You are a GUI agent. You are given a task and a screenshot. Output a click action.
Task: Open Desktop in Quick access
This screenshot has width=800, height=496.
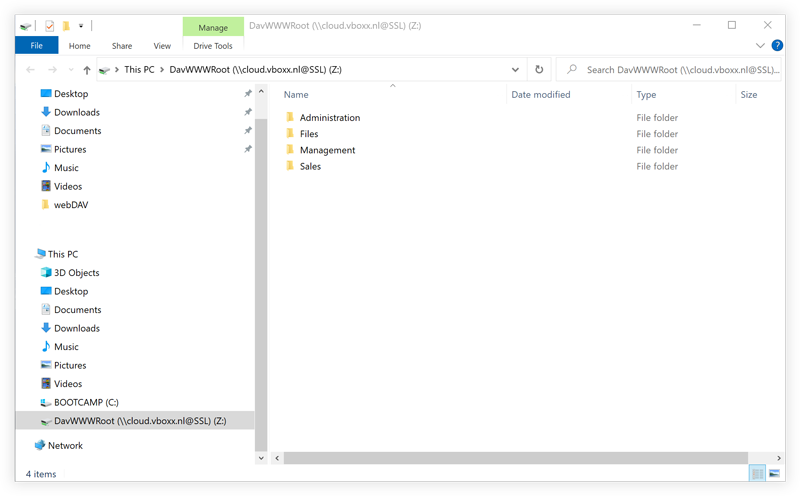click(x=71, y=94)
